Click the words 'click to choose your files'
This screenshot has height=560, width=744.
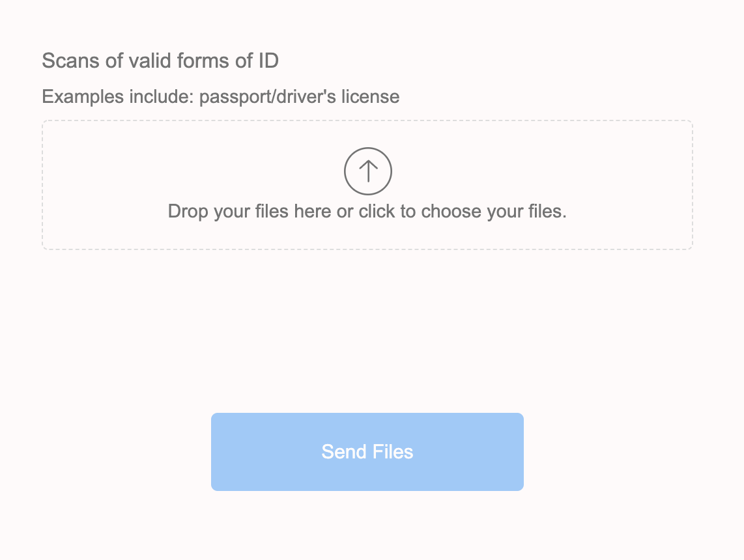pyautogui.click(x=462, y=212)
